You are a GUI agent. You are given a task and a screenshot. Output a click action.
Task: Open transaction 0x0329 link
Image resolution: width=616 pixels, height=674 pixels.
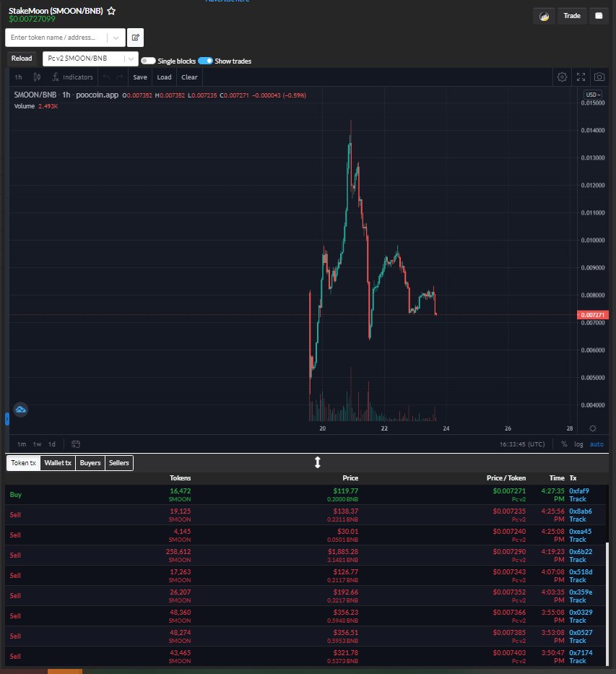coord(581,612)
